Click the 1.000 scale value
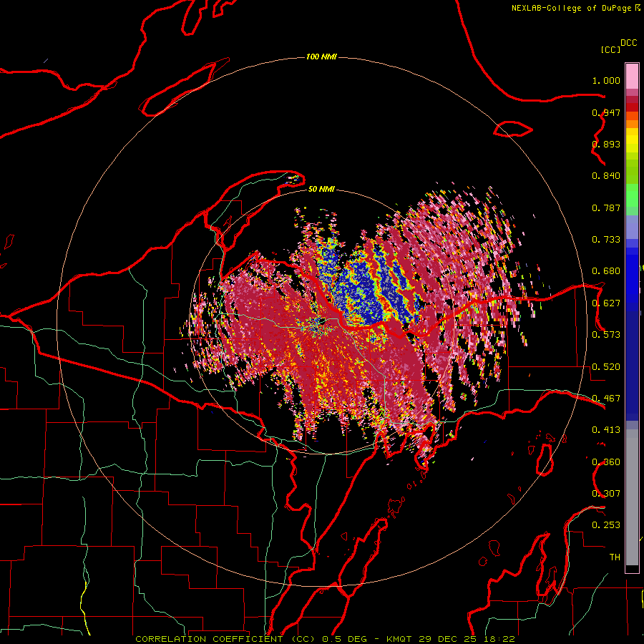644x644 pixels. (x=606, y=80)
